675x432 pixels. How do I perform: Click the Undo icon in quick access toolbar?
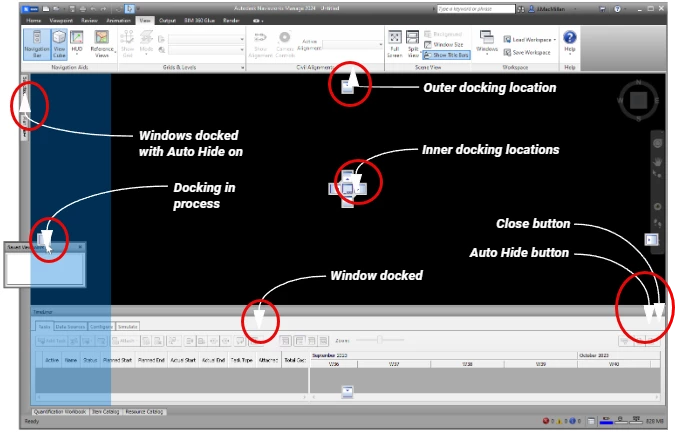93,9
